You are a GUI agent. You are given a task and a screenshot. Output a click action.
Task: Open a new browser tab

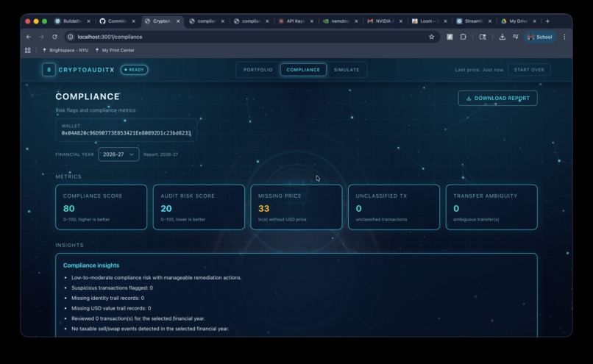click(547, 21)
